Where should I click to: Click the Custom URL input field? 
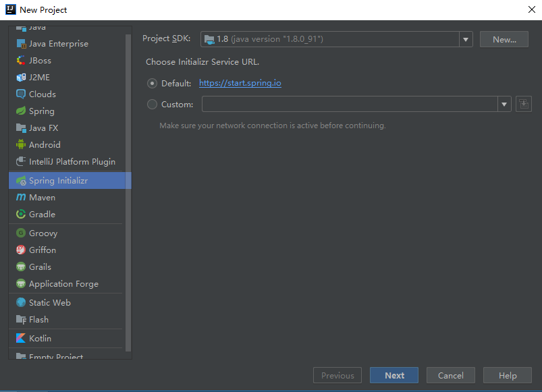click(350, 104)
